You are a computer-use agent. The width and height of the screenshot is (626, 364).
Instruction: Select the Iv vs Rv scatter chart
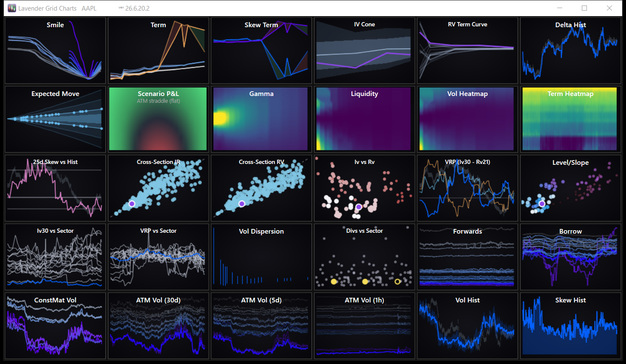tap(364, 188)
